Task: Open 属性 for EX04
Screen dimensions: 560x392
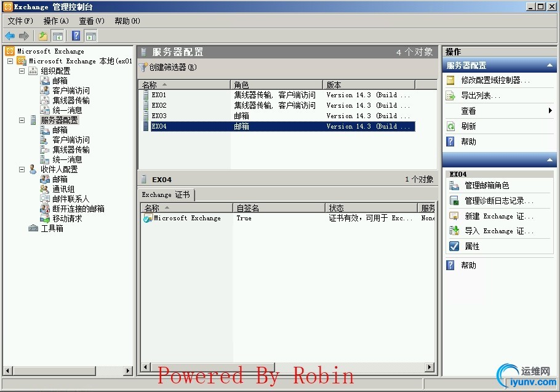Action: click(472, 246)
